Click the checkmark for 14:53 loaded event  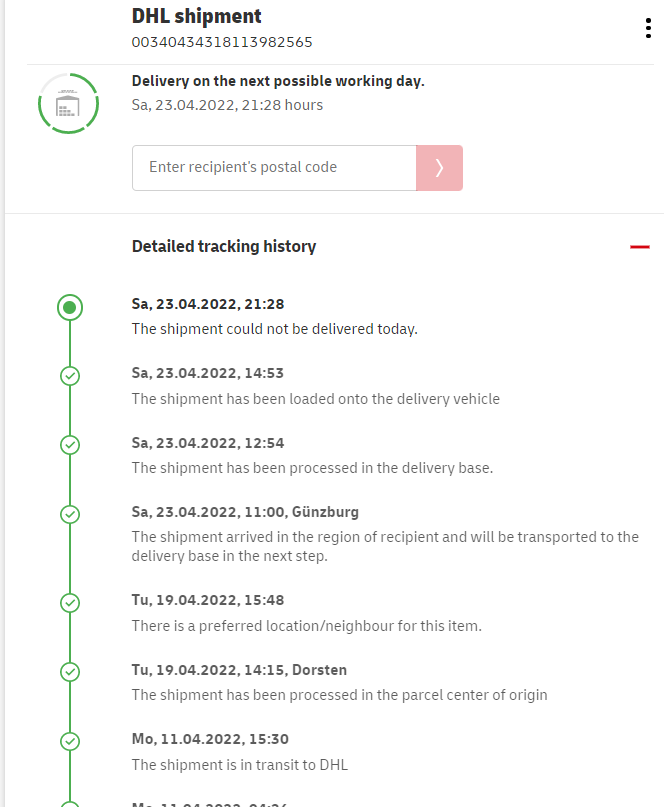70,376
